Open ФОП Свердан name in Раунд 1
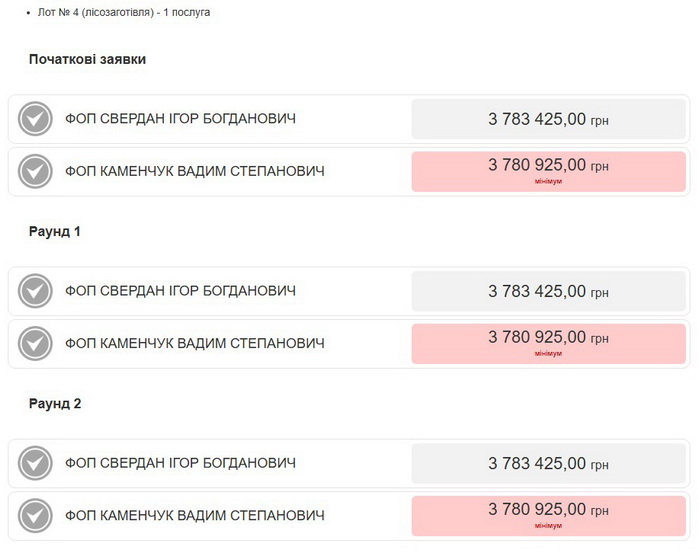The width and height of the screenshot is (698, 560). point(180,291)
